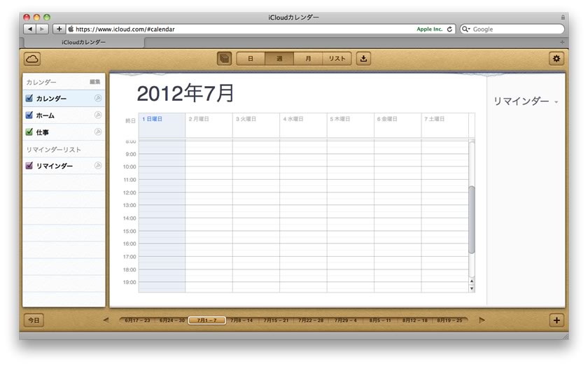Click the calendar grid vertical scrollbar thumb
Image resolution: width=588 pixels, height=366 pixels.
coord(472,219)
